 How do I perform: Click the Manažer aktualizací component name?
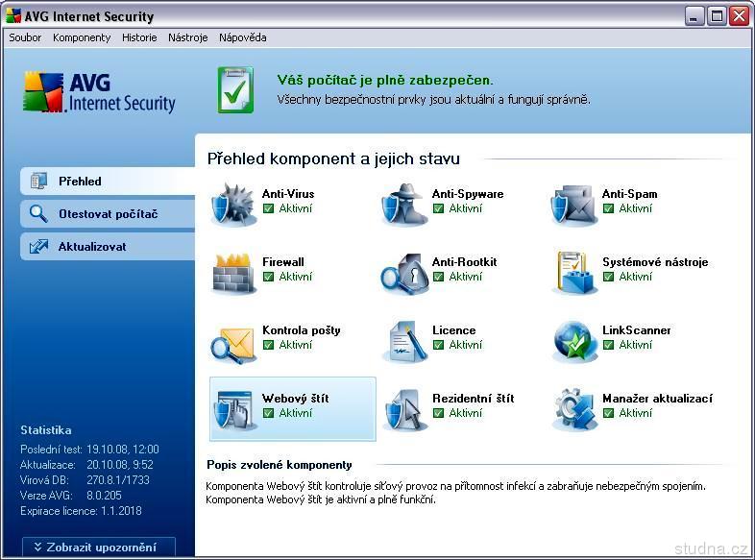tap(657, 399)
